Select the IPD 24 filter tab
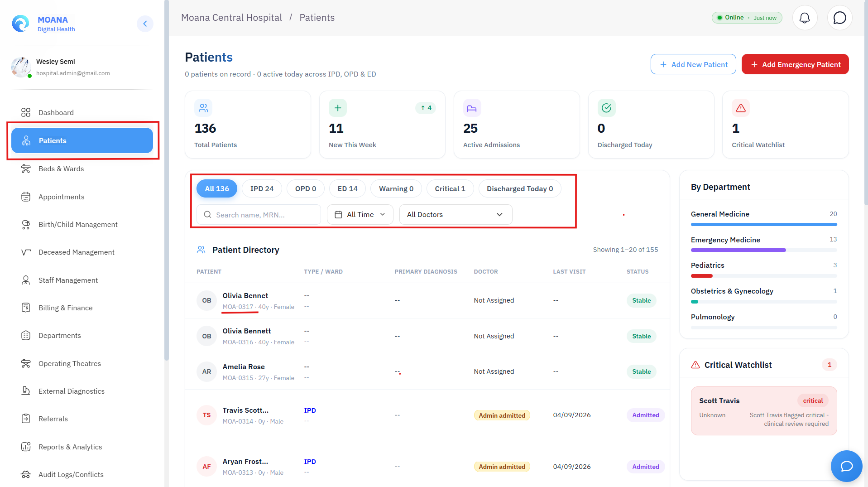The height and width of the screenshot is (487, 868). coord(262,188)
